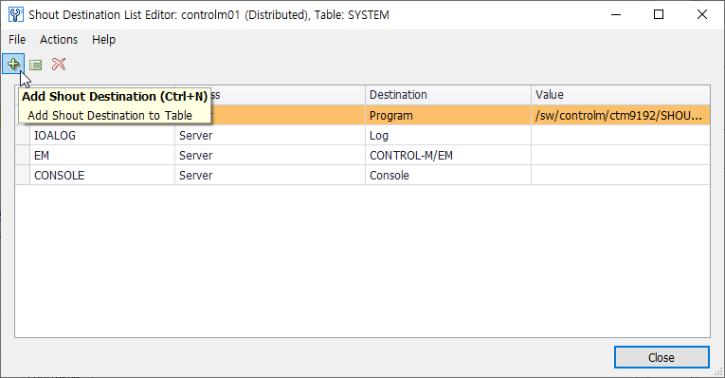
Task: Maximize the Shout Destination List Editor window
Action: point(659,15)
